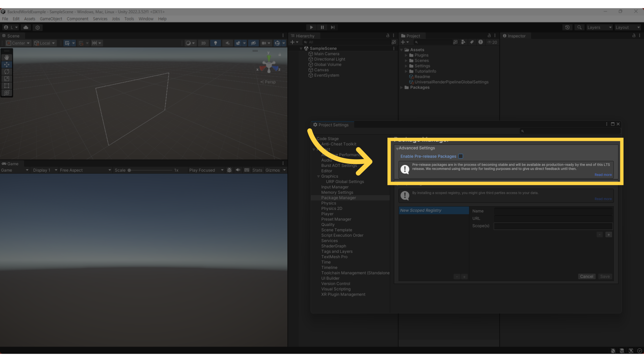Toggle Stats in Game view

pyautogui.click(x=257, y=170)
